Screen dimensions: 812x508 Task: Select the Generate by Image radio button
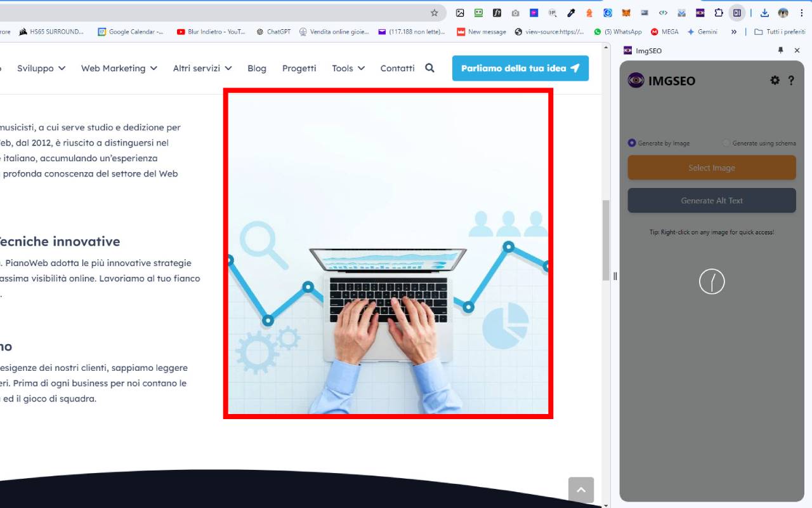(632, 143)
